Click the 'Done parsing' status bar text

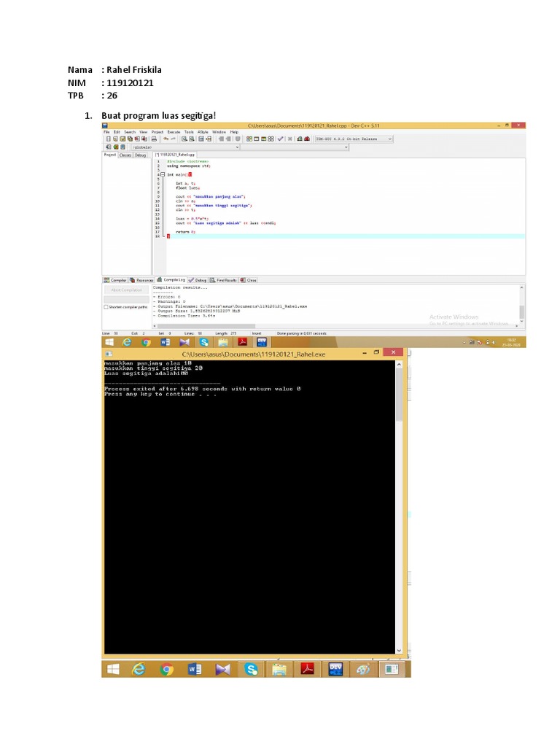[302, 333]
